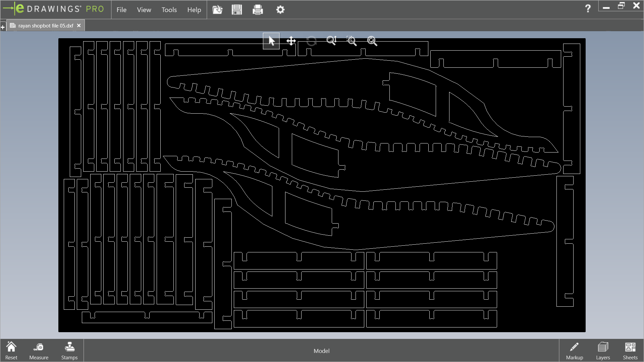Viewport: 644px width, 362px height.
Task: Click the Zoom to Fit icon
Action: pos(372,41)
